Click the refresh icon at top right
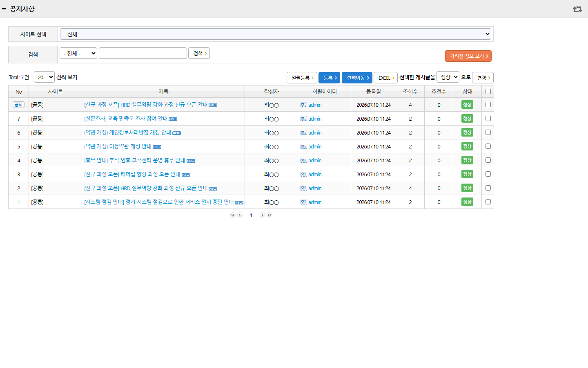Viewport: 588px width, 368px height. [577, 9]
